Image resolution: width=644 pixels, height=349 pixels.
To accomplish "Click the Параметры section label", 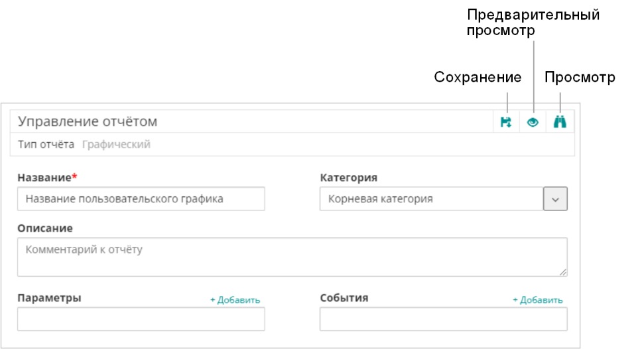I will 49,298.
